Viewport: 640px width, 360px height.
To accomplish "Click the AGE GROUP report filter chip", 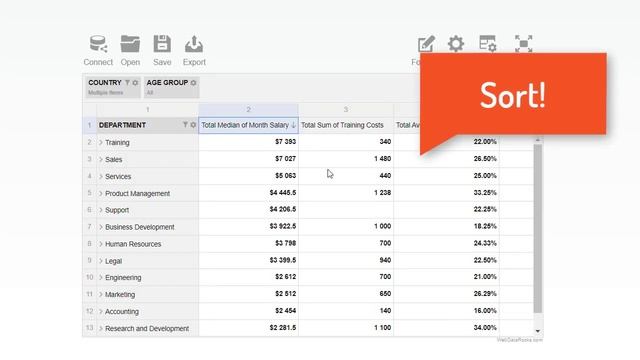I will pyautogui.click(x=171, y=87).
